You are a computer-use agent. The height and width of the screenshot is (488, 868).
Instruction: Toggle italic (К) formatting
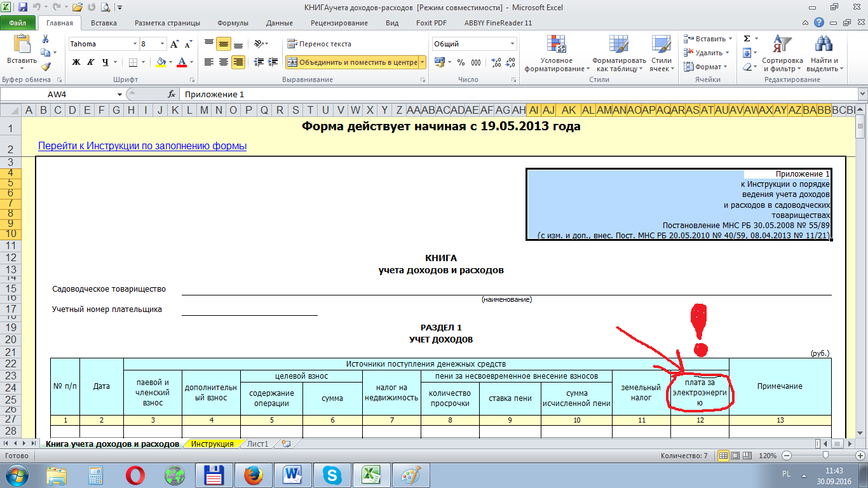pos(91,62)
